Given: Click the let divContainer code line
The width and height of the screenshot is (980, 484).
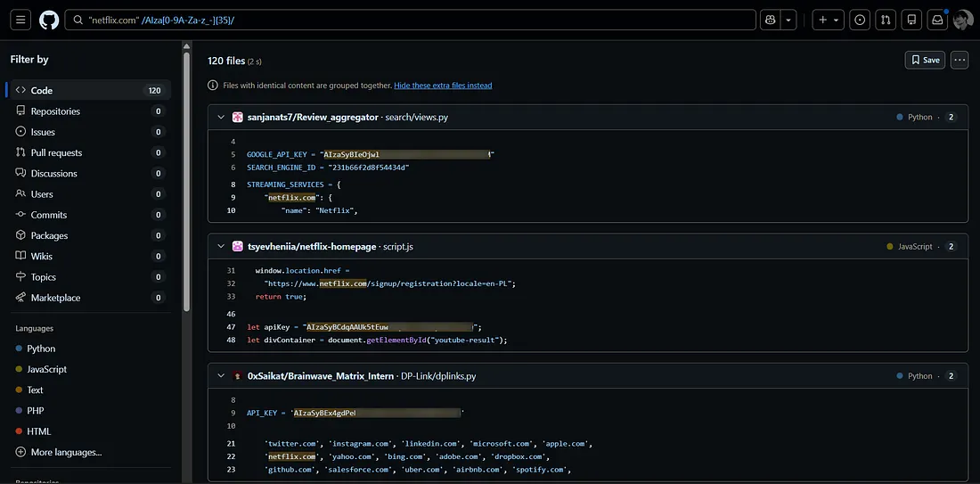Looking at the screenshot, I should pyautogui.click(x=377, y=340).
